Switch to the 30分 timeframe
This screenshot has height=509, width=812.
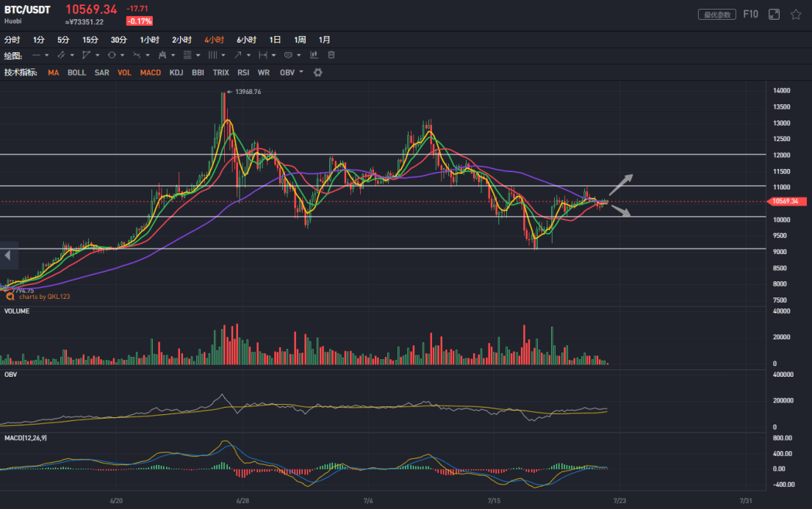118,40
